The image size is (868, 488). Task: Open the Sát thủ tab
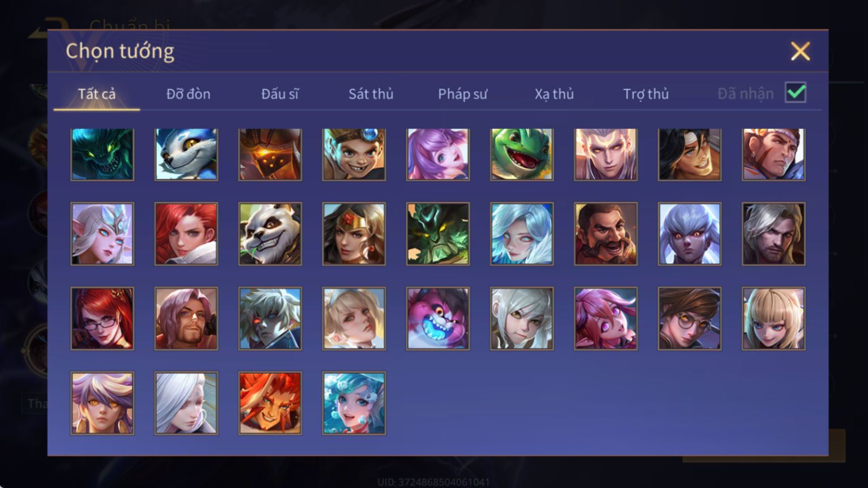point(371,94)
